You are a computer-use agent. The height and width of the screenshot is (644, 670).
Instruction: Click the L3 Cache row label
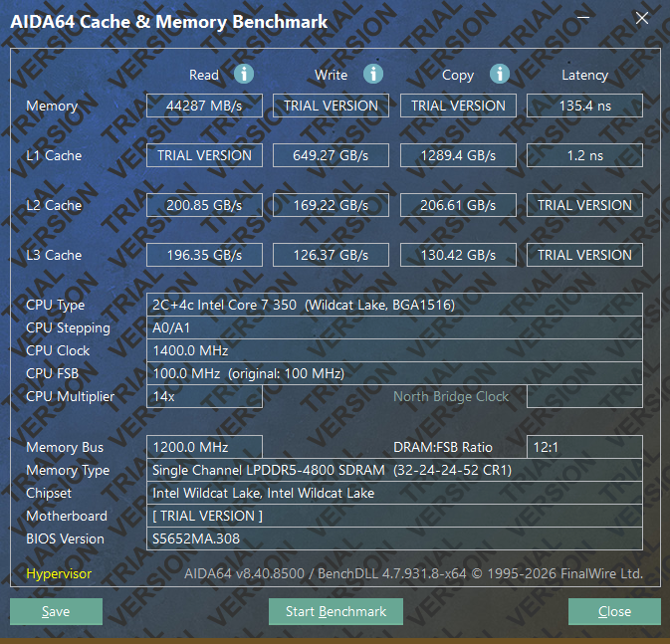coord(54,255)
